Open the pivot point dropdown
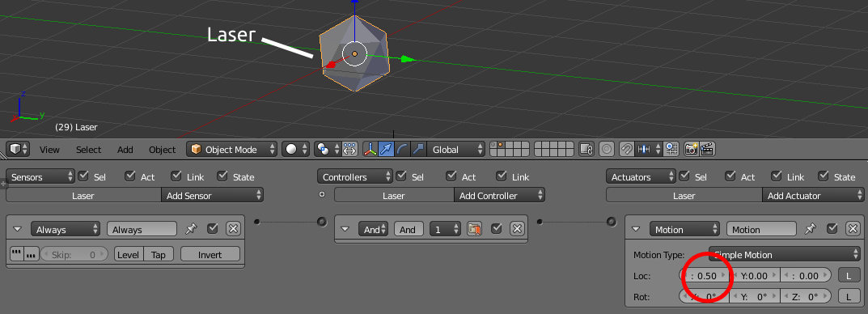The image size is (868, 314). 328,150
